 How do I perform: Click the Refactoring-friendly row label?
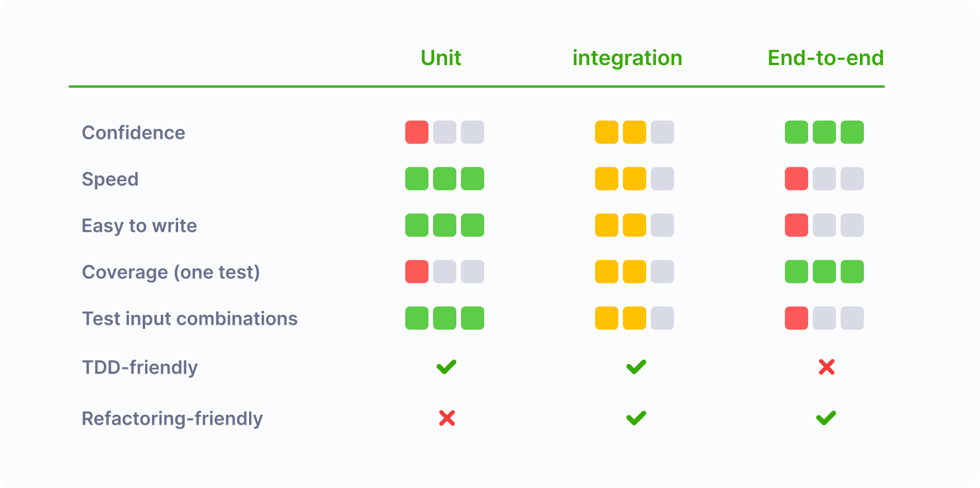pyautogui.click(x=172, y=418)
